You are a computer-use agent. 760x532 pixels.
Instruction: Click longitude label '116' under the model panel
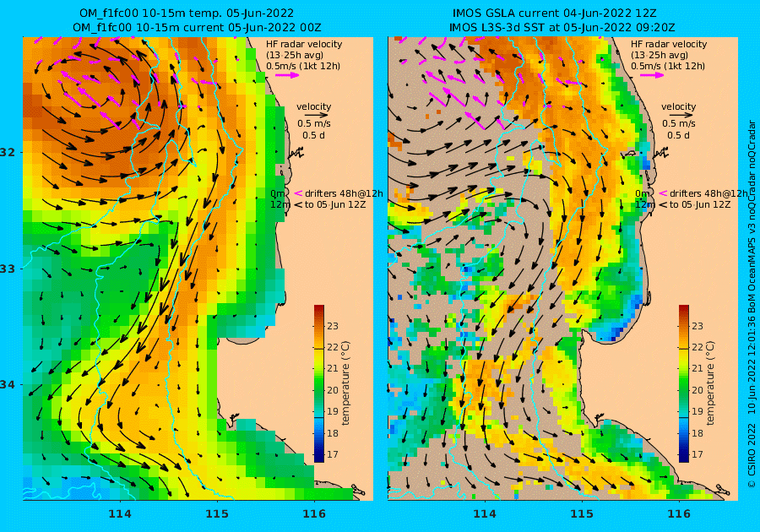point(313,514)
